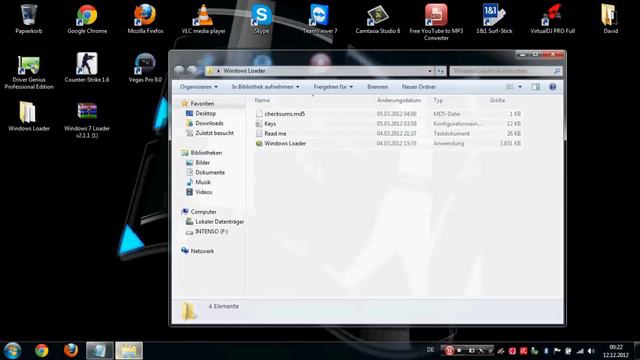Open Zuletzt besucht in navigation pane
Screen dimensions: 640x360
coord(214,133)
